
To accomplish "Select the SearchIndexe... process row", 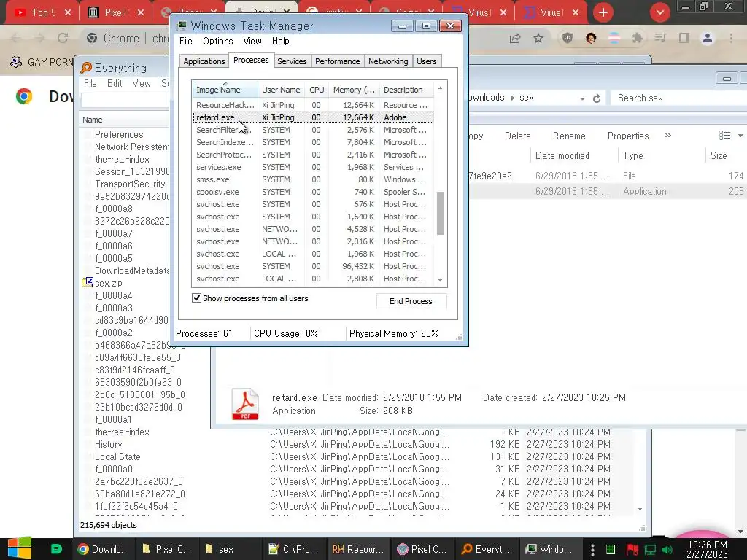I will point(313,142).
